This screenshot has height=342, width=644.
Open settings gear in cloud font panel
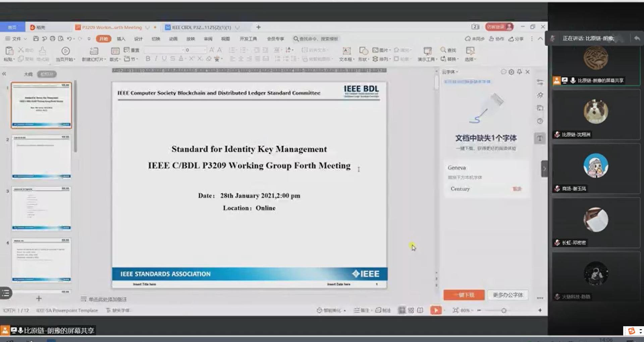[x=511, y=72]
